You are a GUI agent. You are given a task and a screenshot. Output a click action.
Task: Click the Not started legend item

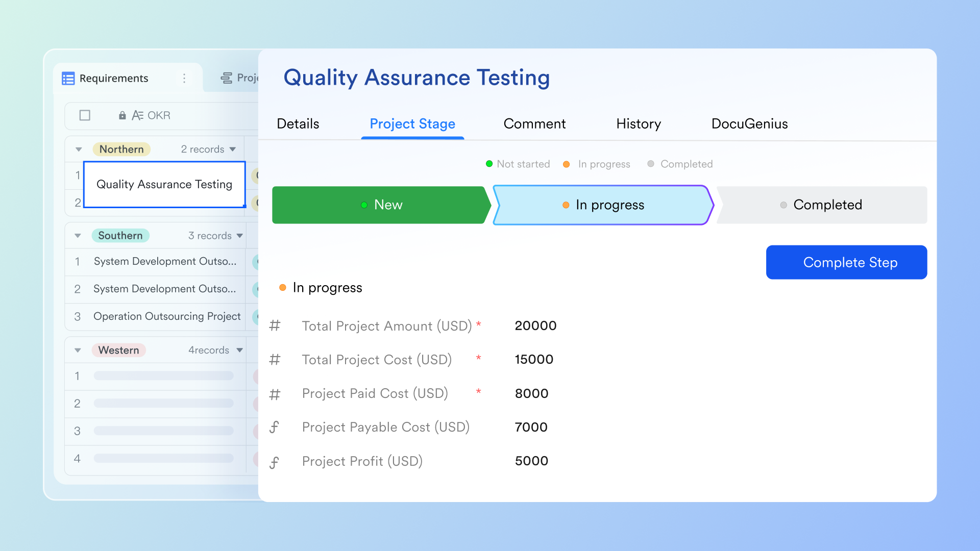(x=518, y=164)
